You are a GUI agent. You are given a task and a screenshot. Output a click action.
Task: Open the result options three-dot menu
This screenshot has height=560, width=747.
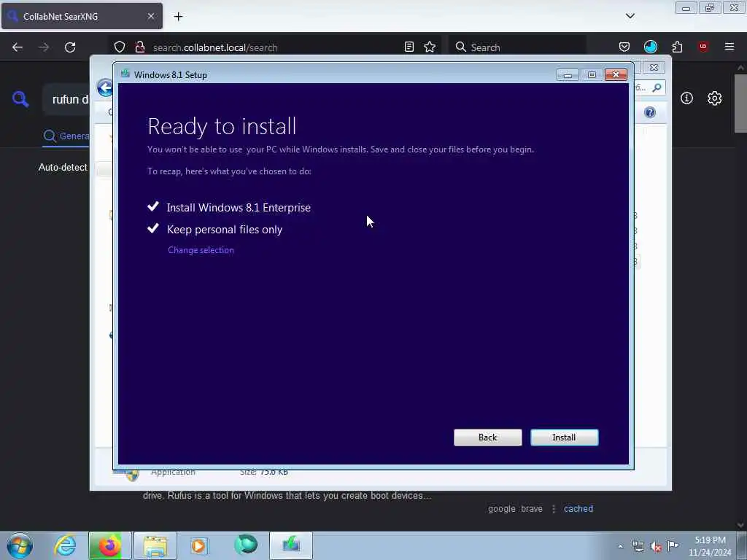pos(554,509)
